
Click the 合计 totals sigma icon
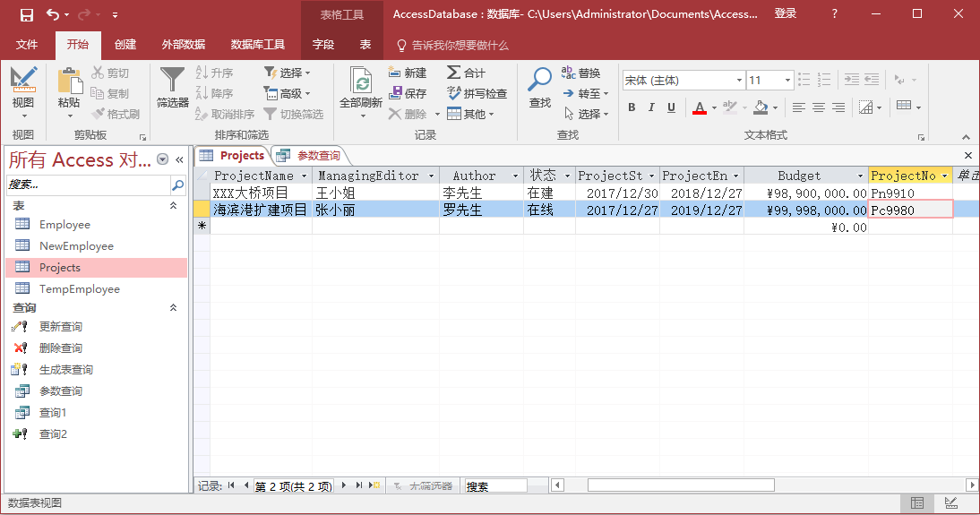coord(466,73)
